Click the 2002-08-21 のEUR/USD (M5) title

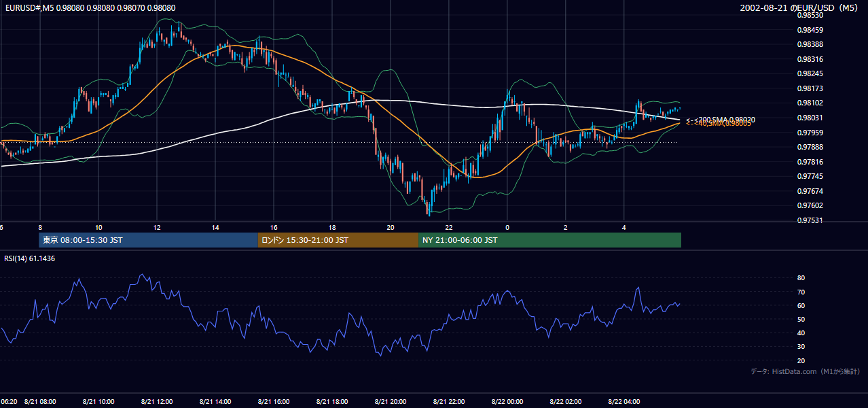(x=799, y=8)
